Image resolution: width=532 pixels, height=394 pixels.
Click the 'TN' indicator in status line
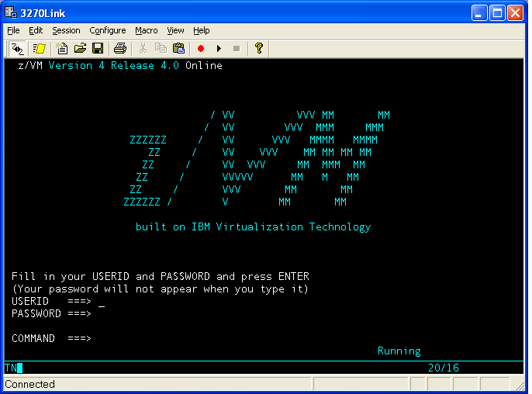tap(11, 368)
